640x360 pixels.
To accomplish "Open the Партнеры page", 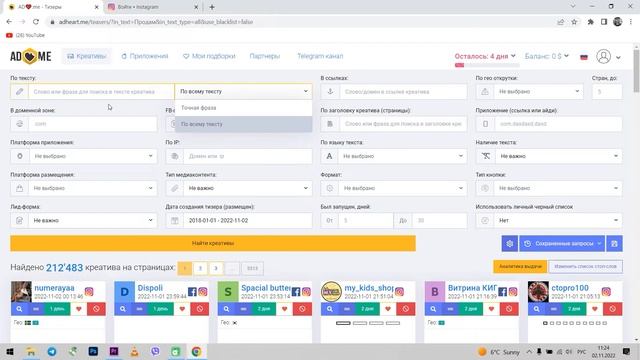I will click(x=264, y=56).
